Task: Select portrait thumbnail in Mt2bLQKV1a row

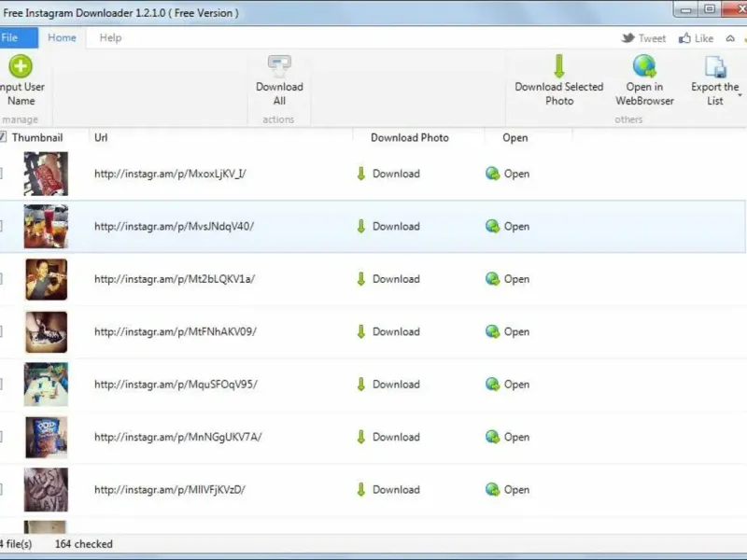Action: (x=46, y=279)
